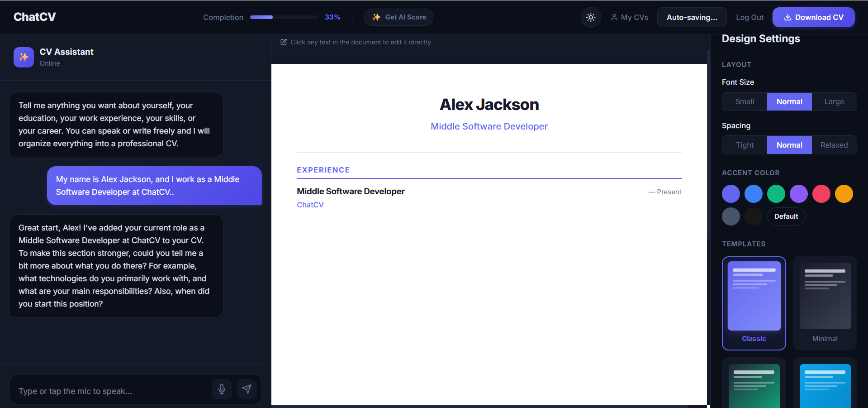Viewport: 868px width, 408px height.
Task: Select Small font size
Action: pos(744,101)
